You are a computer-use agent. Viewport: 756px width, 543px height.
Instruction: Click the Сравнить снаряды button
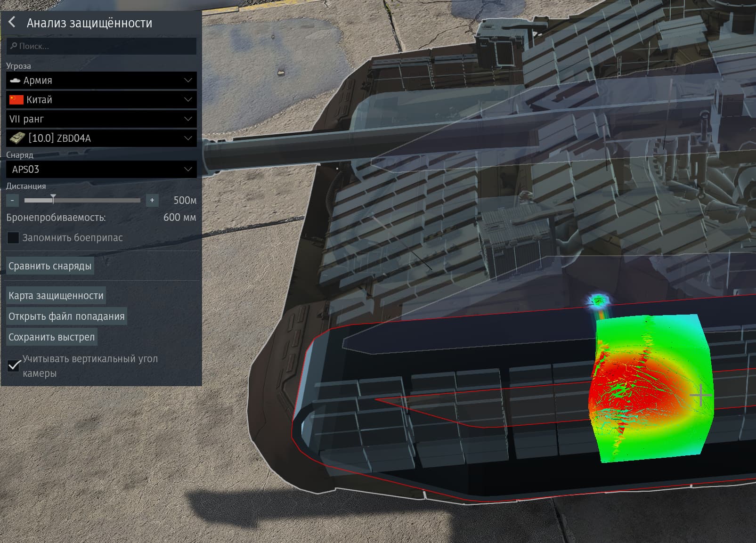pos(50,266)
